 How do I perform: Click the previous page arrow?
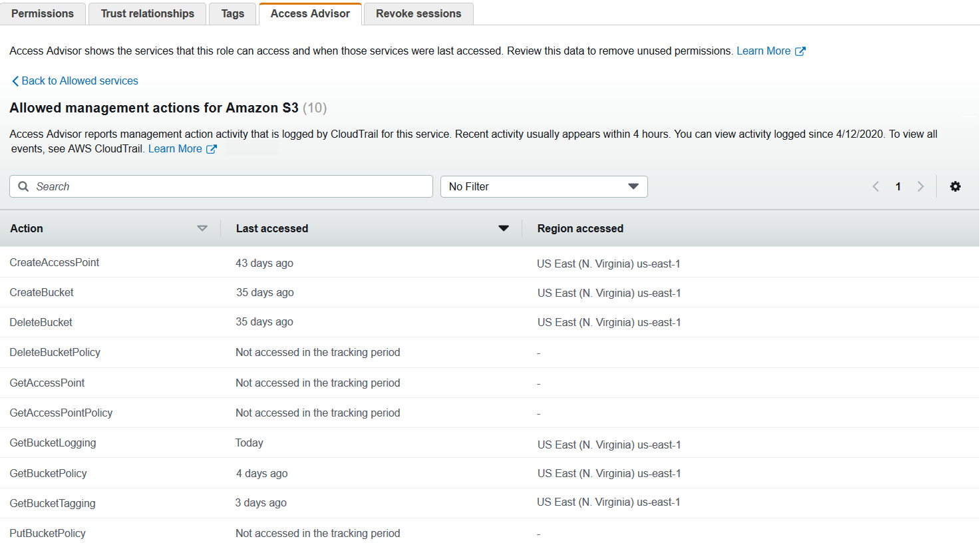[x=876, y=186]
